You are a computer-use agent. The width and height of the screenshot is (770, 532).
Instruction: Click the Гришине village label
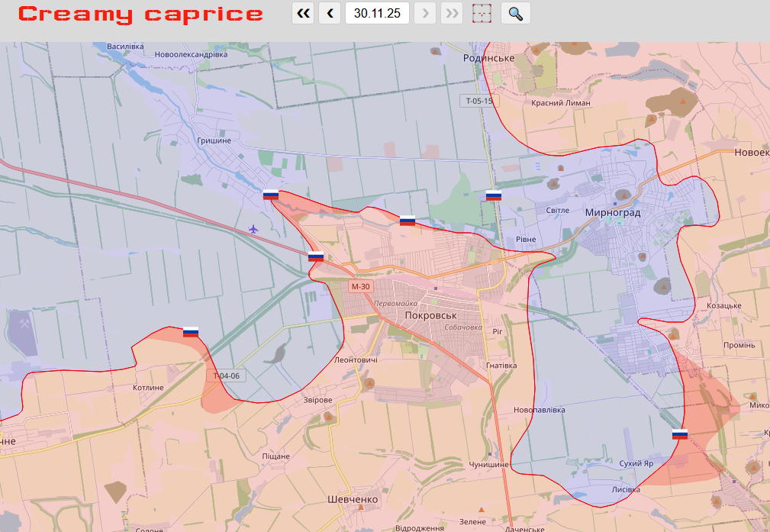point(214,140)
